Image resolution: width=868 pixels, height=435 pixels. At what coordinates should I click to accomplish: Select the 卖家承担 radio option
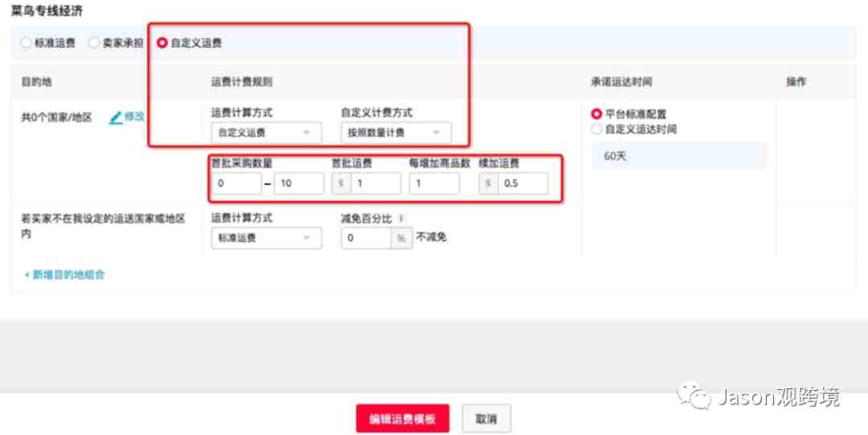click(94, 43)
